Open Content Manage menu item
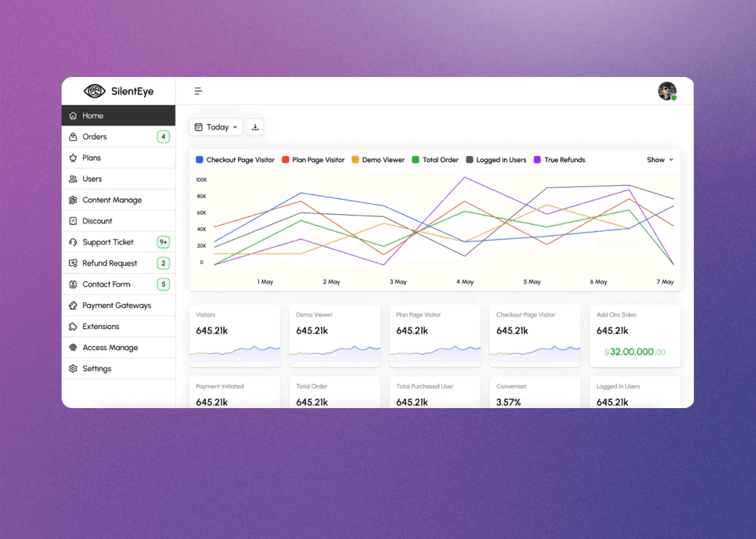 coord(112,200)
